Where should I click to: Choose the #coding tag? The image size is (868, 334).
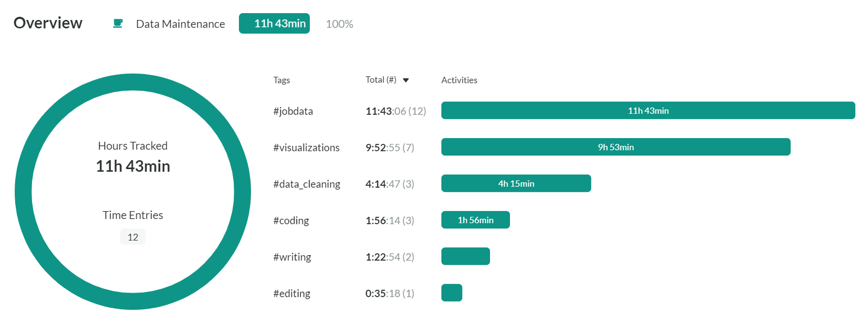tap(291, 221)
